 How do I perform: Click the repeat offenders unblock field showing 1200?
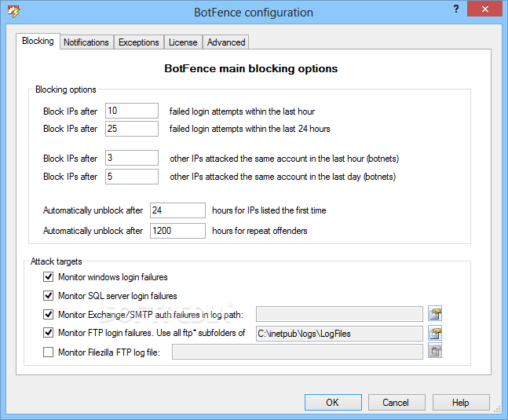[x=177, y=231]
